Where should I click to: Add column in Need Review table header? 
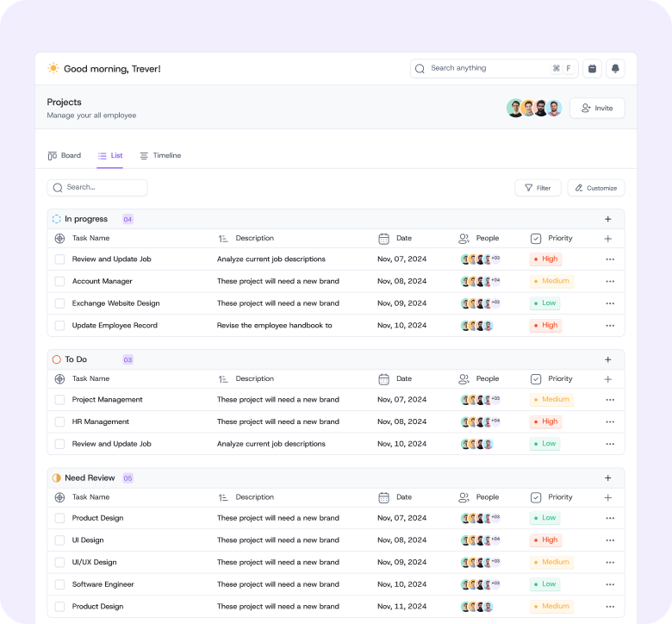[607, 497]
